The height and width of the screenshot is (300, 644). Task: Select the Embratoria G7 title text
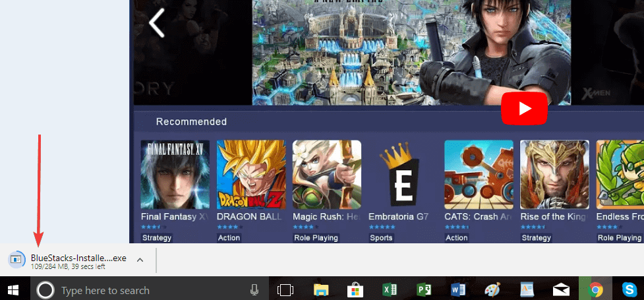[x=398, y=216]
